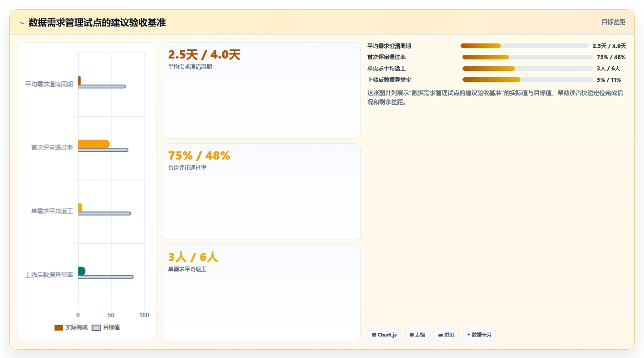Click the chart description paragraph text

tap(495, 97)
